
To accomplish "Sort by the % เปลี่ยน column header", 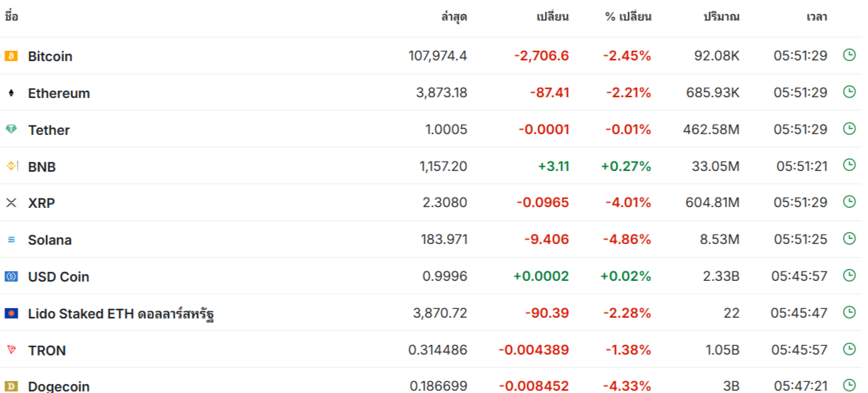I will (x=628, y=17).
